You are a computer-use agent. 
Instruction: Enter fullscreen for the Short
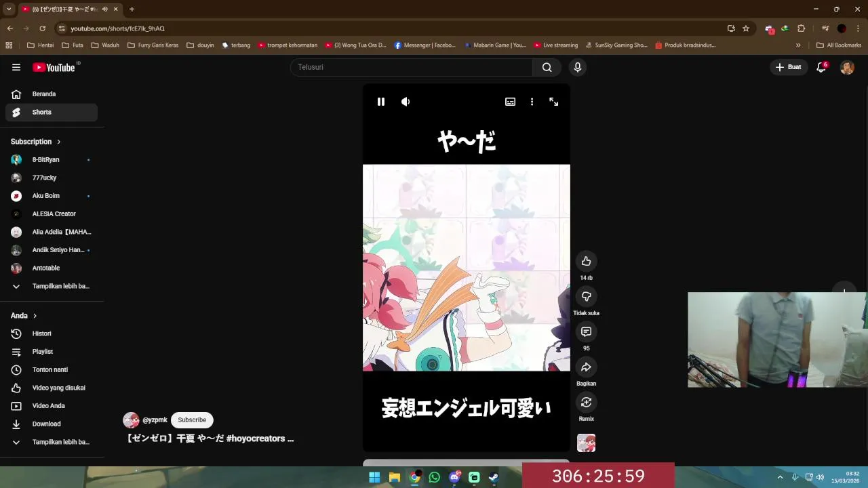[554, 102]
